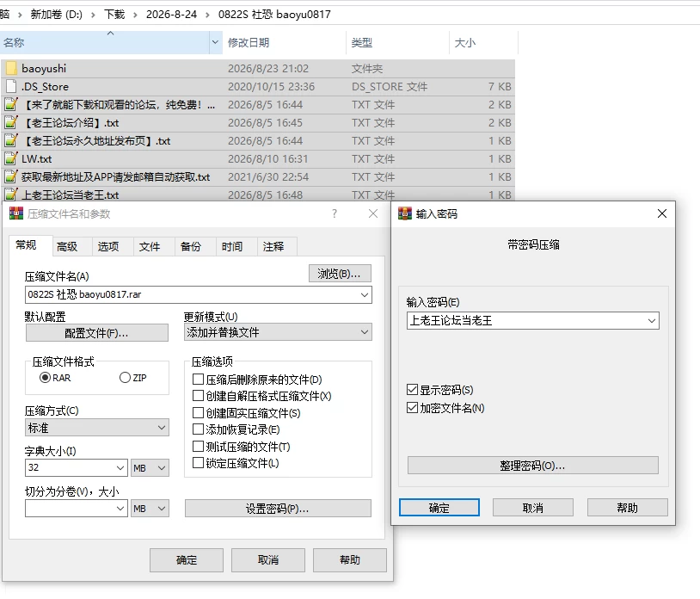The height and width of the screenshot is (599, 700).
Task: Select the LW.txt file name
Action: [37, 159]
